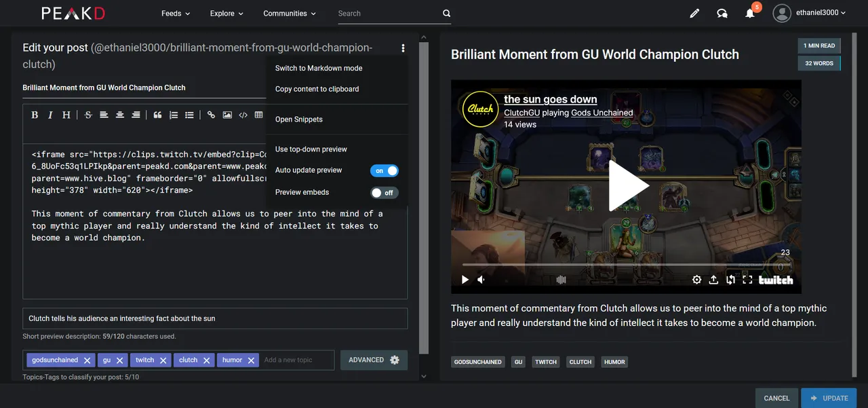Image resolution: width=868 pixels, height=408 pixels.
Task: Open notifications bell with 5 badge
Action: pos(750,13)
